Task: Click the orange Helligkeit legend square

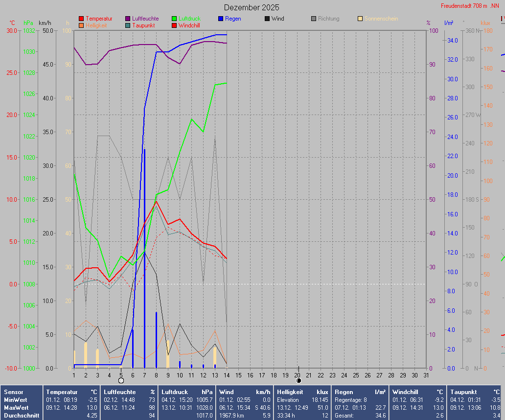Action: pyautogui.click(x=81, y=25)
